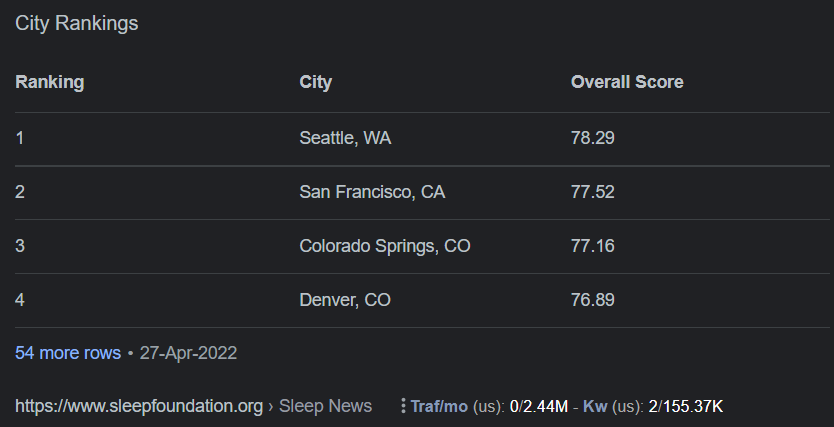Open the '54 more rows' link

pyautogui.click(x=68, y=353)
